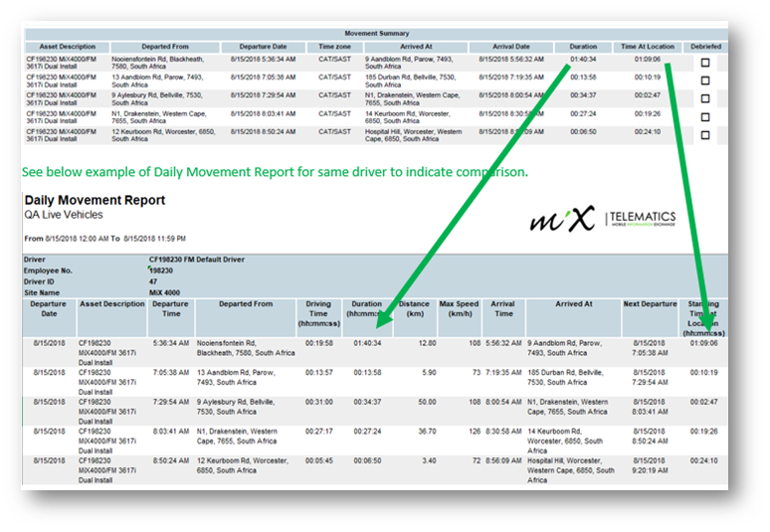Select next departure 8/15/2018 9:20:19 AM
The width and height of the screenshot is (770, 532).
(x=650, y=465)
